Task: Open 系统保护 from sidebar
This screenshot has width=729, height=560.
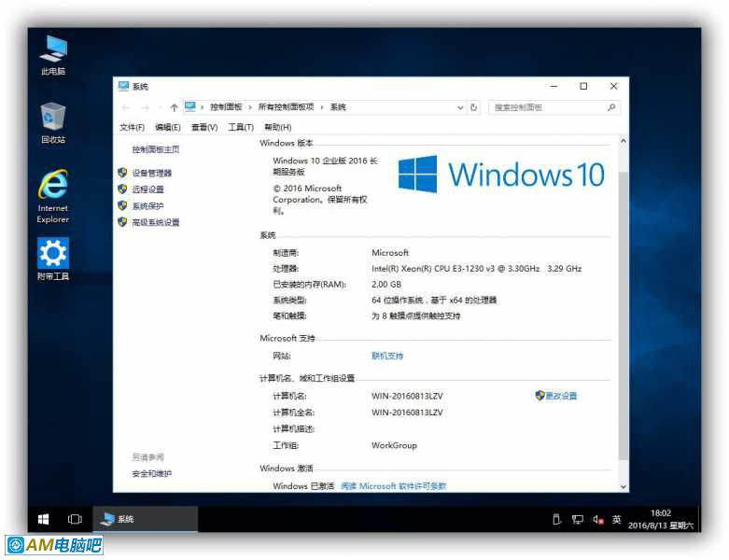Action: (x=147, y=206)
